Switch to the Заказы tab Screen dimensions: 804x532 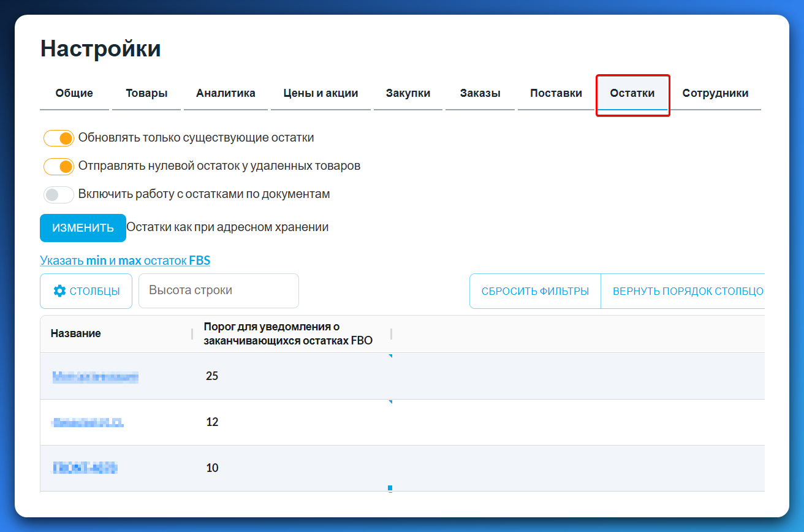[x=480, y=94]
